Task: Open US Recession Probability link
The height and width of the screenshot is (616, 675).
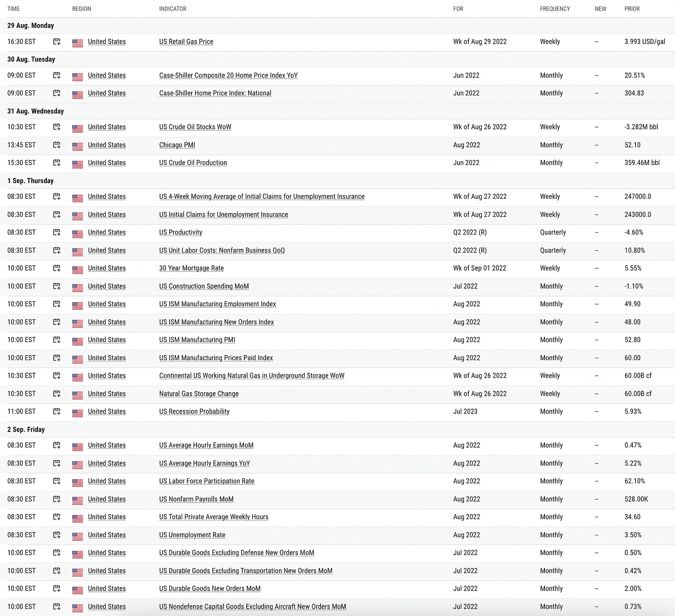Action: pos(194,412)
